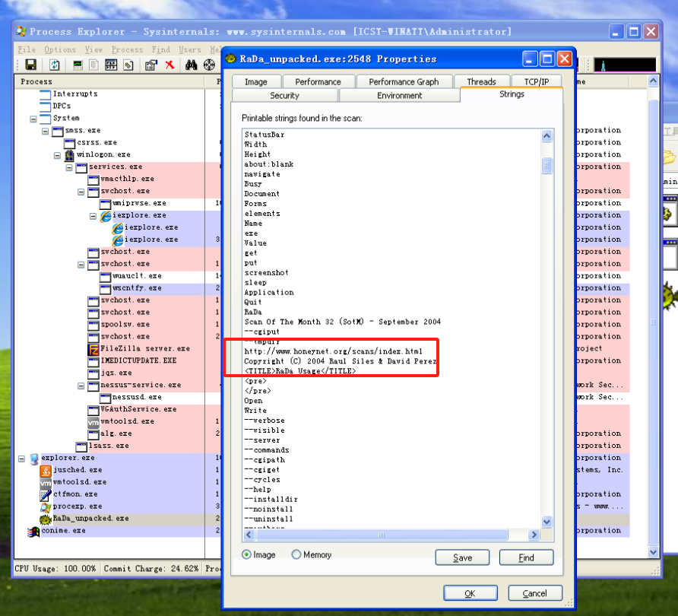Open the File menu
This screenshot has height=616, width=678.
(27, 49)
